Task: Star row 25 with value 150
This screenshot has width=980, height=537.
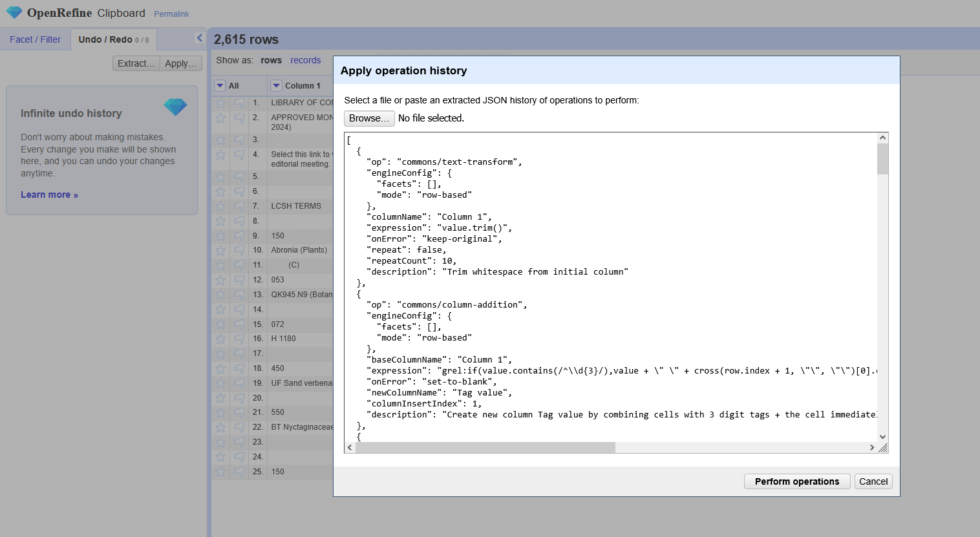Action: 220,472
